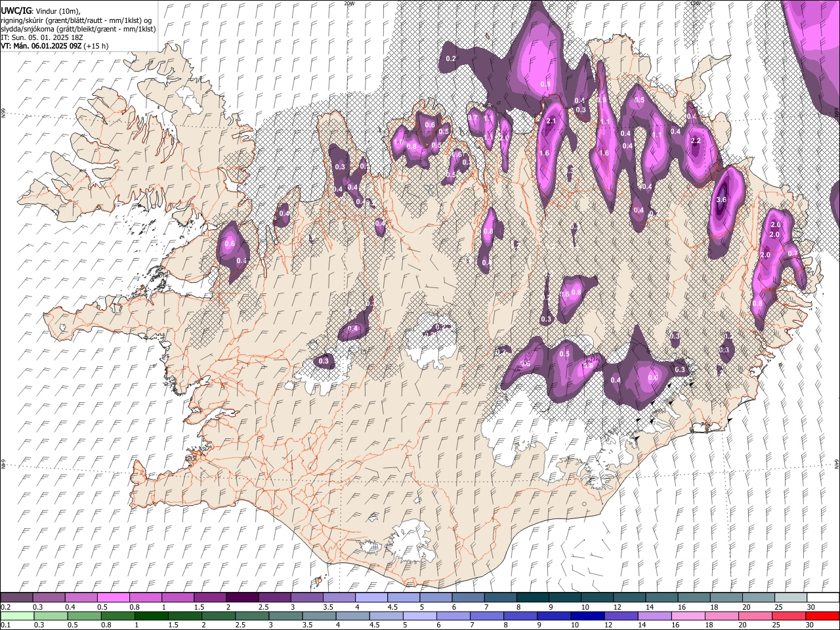
Task: Click the '0.1' label in the green rain legend
Action: pyautogui.click(x=5, y=625)
